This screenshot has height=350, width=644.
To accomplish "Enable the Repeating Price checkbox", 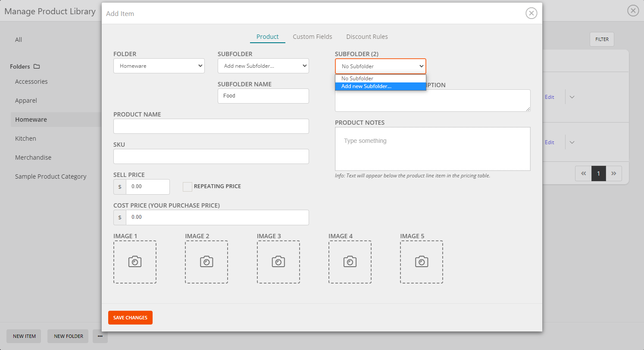I will [x=188, y=186].
